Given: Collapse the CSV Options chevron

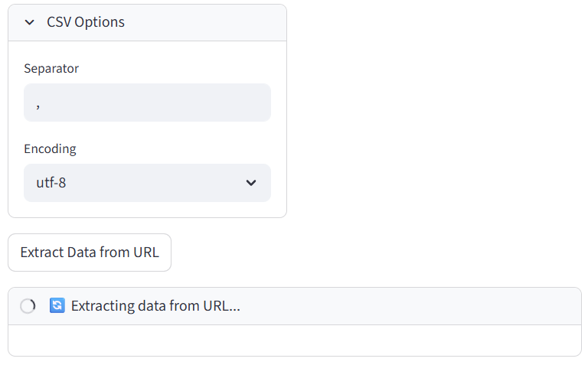Looking at the screenshot, I should click(x=29, y=22).
